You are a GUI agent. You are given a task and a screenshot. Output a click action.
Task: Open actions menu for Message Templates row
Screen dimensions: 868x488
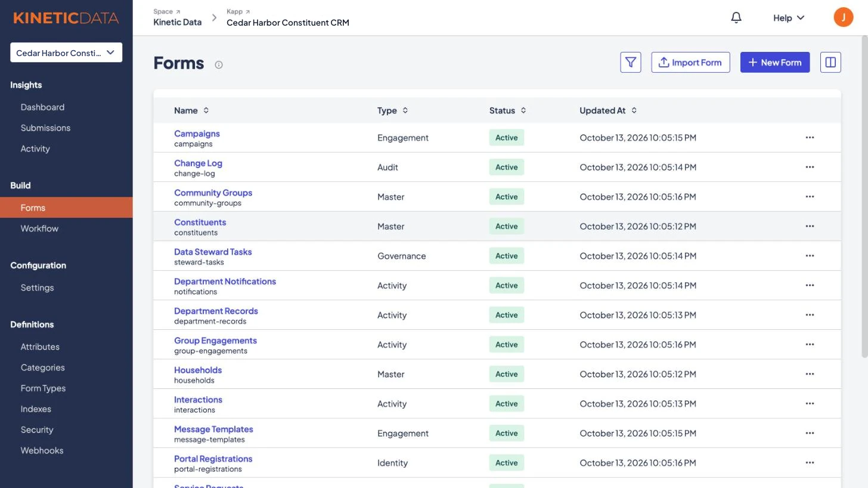pos(810,433)
